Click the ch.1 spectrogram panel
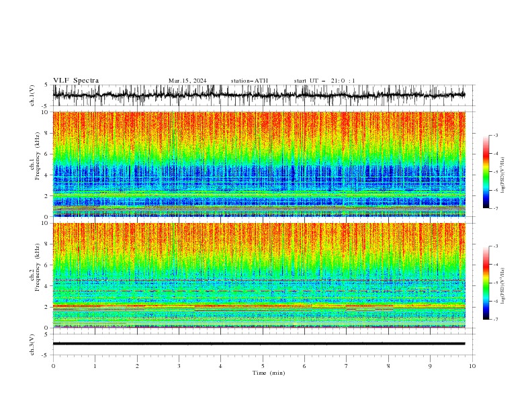Image resolution: width=532 pixels, height=411 pixels. tap(259, 164)
